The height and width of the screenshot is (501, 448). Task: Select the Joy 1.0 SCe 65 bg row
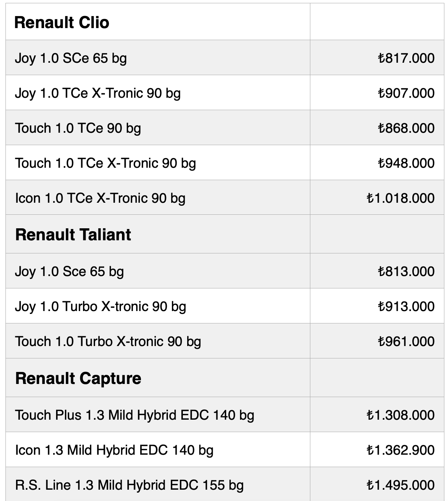(71, 58)
